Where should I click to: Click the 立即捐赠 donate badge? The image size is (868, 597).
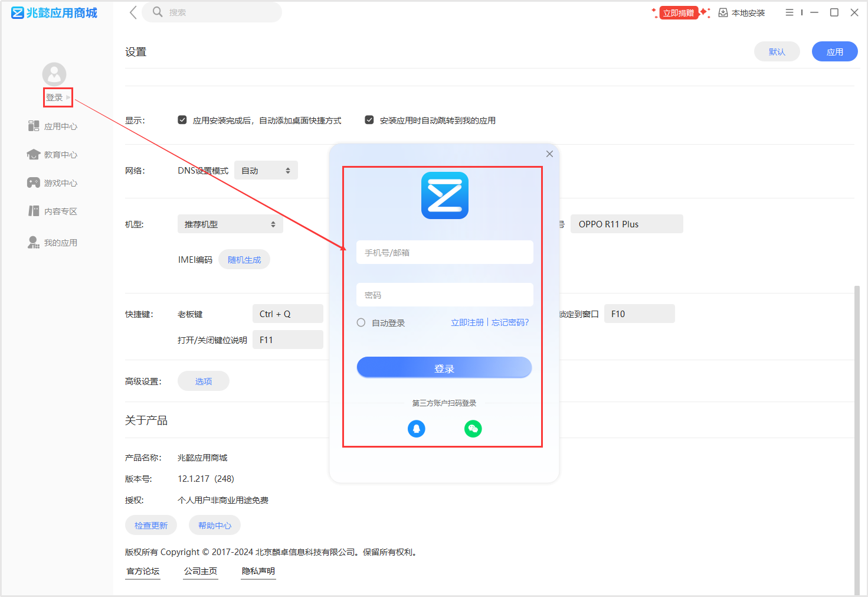coord(679,13)
